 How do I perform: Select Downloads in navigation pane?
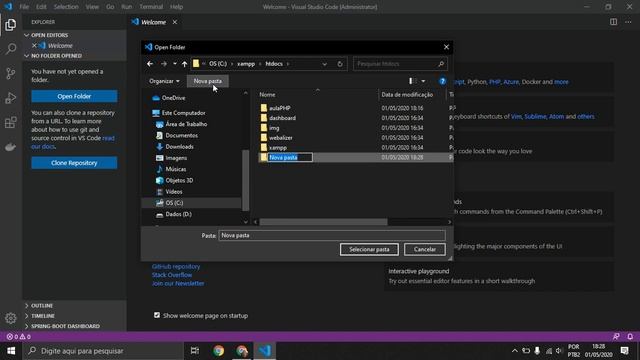pos(179,147)
